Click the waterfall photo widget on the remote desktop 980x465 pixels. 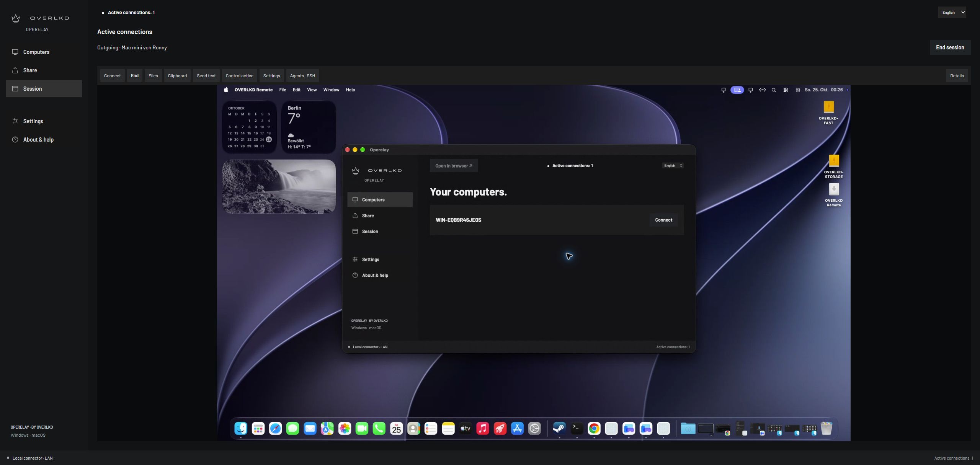point(279,186)
